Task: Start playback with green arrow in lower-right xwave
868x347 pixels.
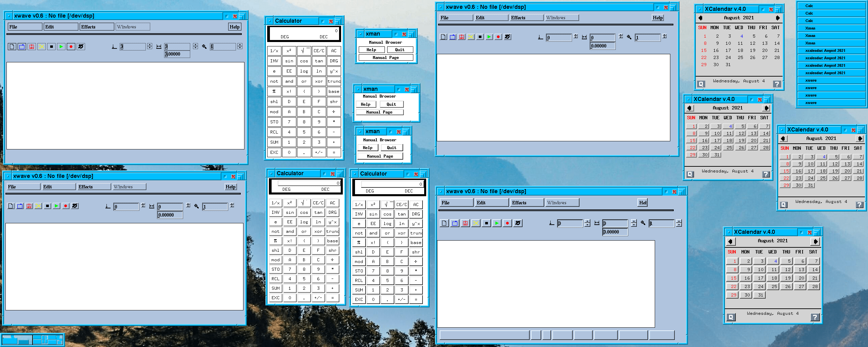Action: [497, 223]
